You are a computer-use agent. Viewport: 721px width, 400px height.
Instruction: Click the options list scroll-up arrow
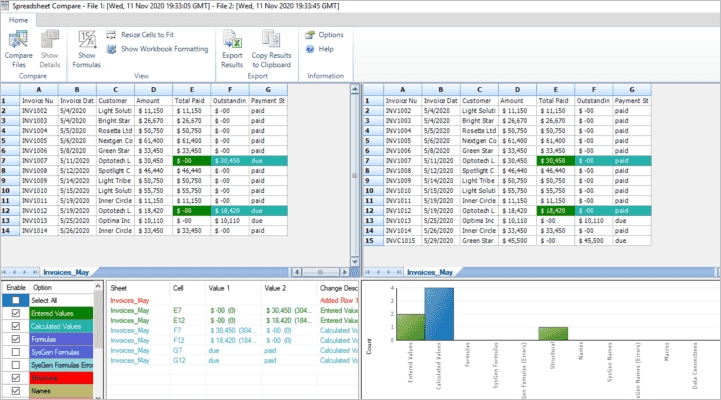tap(97, 286)
